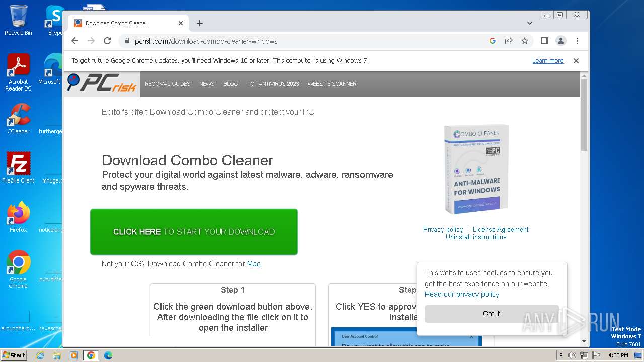Open Google Chrome desktop icon
Screen dimensions: 644x362
point(18,269)
